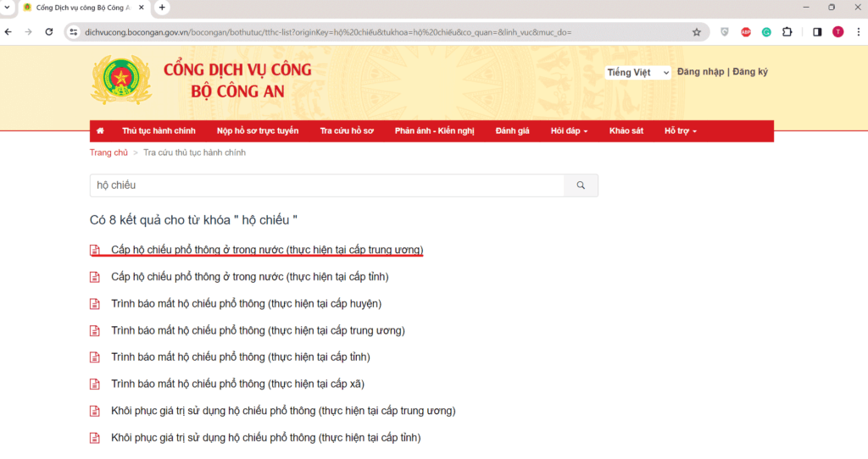Open Nộp hồ sơ trực tuyến menu

pos(258,131)
